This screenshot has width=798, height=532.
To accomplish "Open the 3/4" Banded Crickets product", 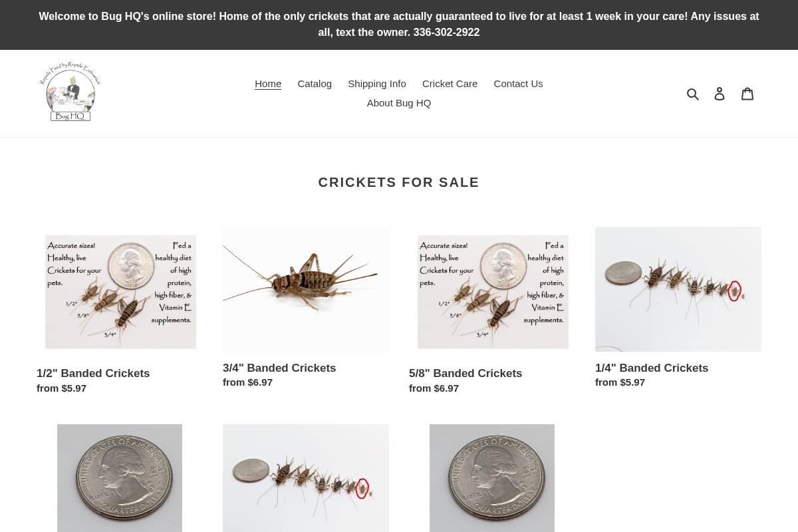I will click(x=279, y=368).
